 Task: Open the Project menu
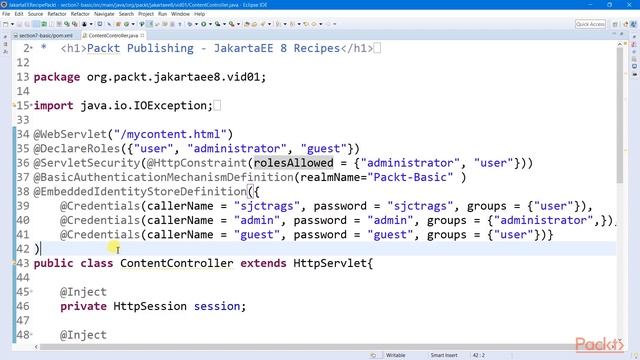[x=146, y=14]
